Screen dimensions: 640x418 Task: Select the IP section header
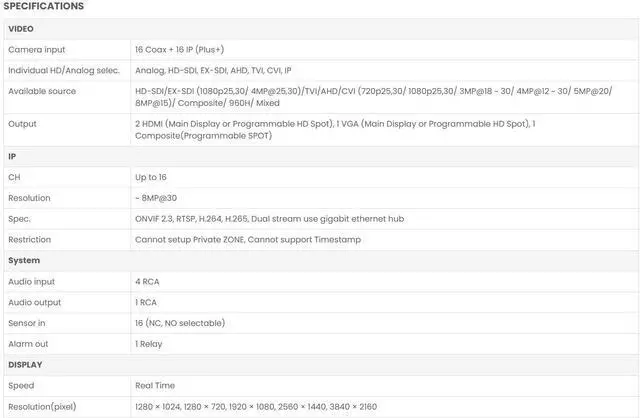point(12,157)
